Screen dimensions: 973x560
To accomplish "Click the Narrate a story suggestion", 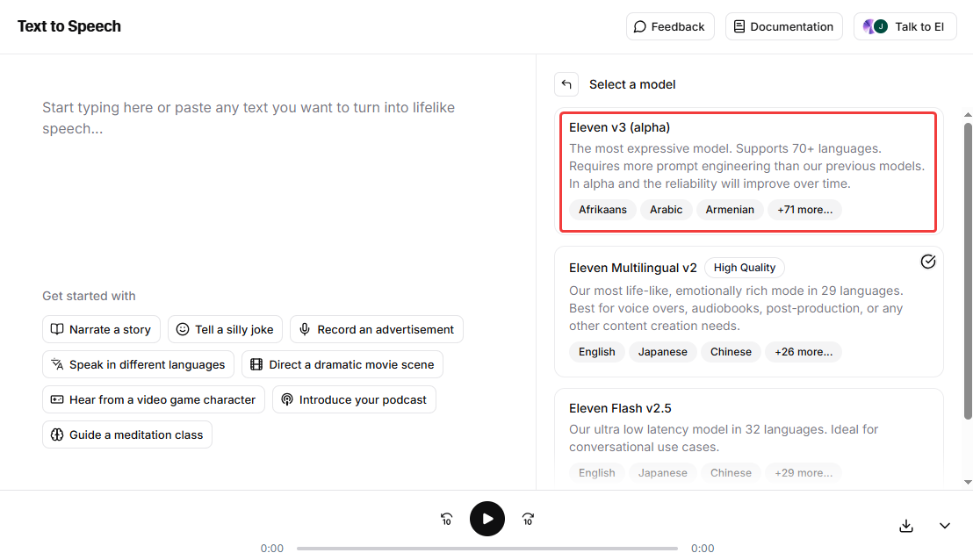I will (101, 329).
